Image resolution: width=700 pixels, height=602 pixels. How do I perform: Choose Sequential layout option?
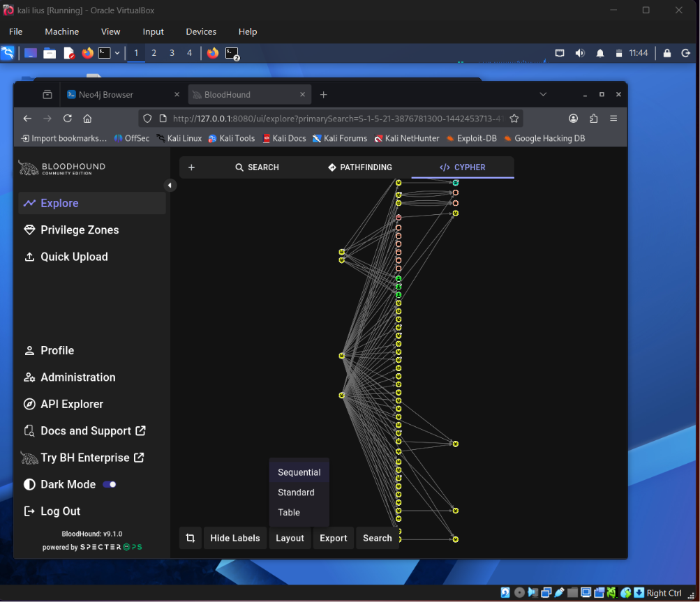tap(299, 472)
